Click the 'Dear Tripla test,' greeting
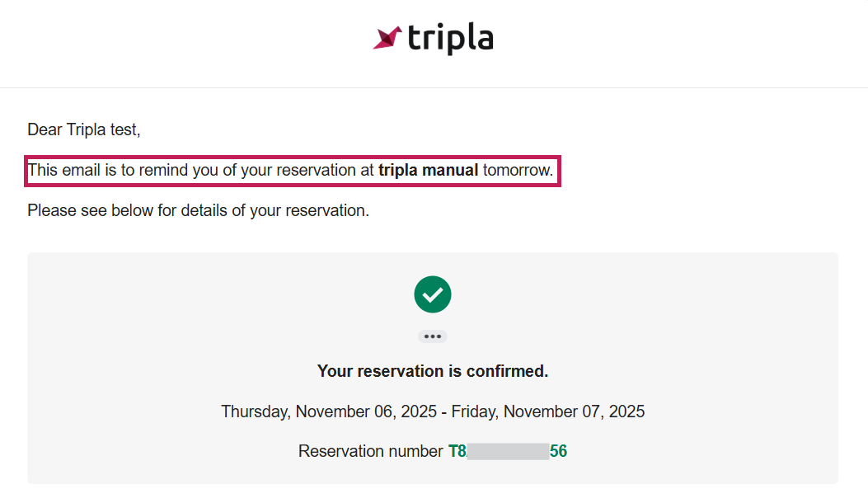868x489 pixels. pyautogui.click(x=84, y=129)
